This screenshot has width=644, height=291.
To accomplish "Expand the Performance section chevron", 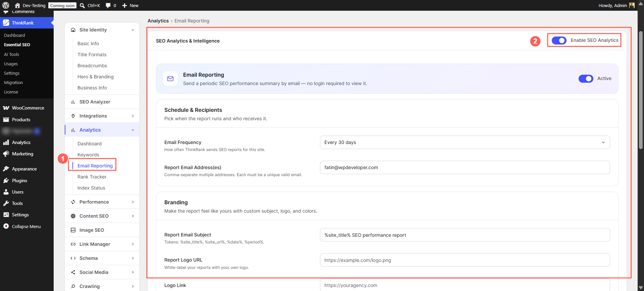I will [133, 202].
